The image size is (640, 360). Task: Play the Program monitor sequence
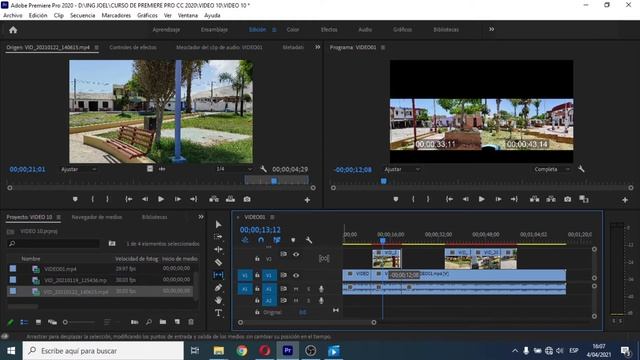point(482,199)
